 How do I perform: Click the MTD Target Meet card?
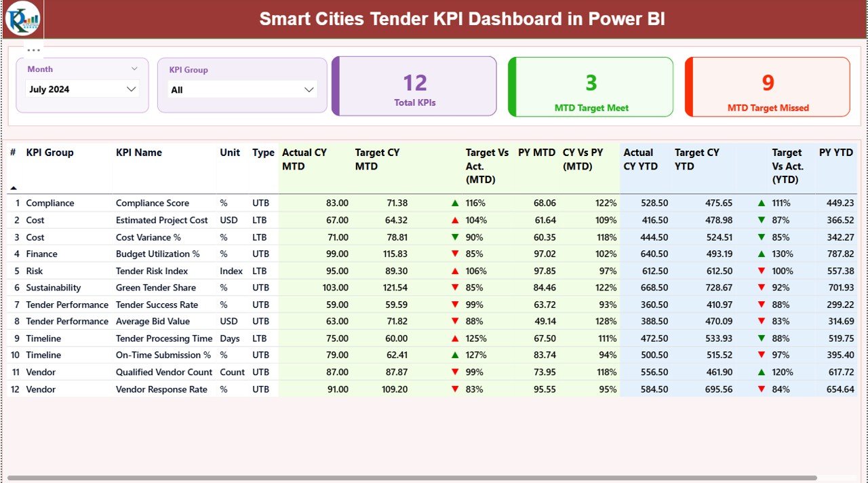[590, 86]
